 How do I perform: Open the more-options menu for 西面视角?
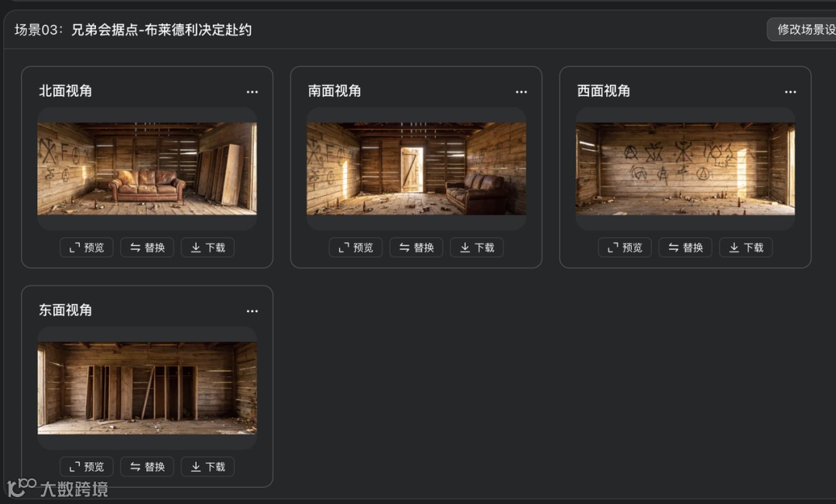point(790,91)
